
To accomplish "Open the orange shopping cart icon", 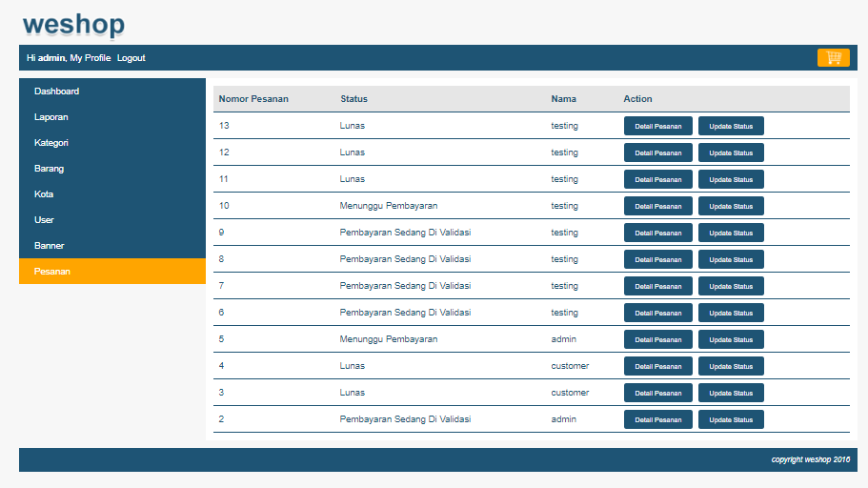I will pos(833,57).
